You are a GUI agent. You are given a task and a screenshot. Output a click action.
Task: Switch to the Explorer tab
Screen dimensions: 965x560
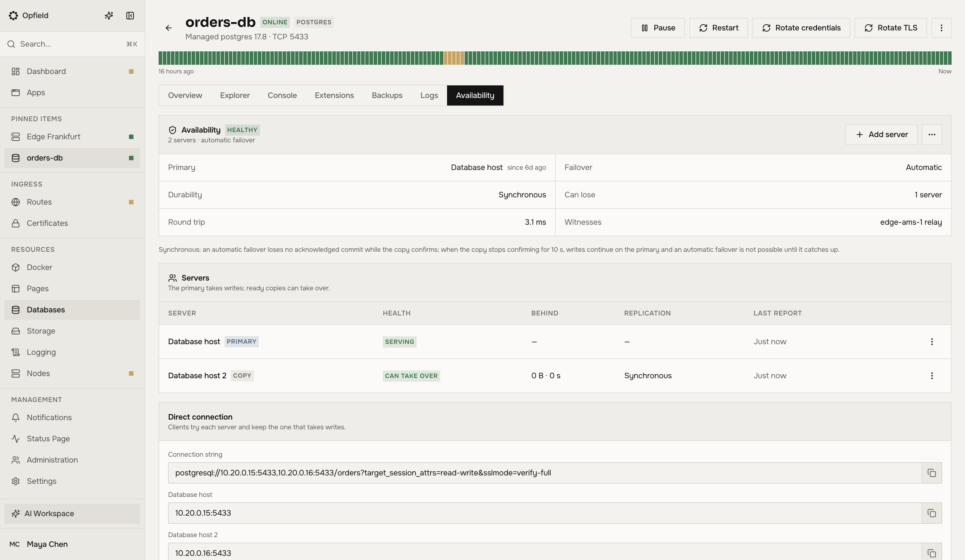(x=235, y=95)
